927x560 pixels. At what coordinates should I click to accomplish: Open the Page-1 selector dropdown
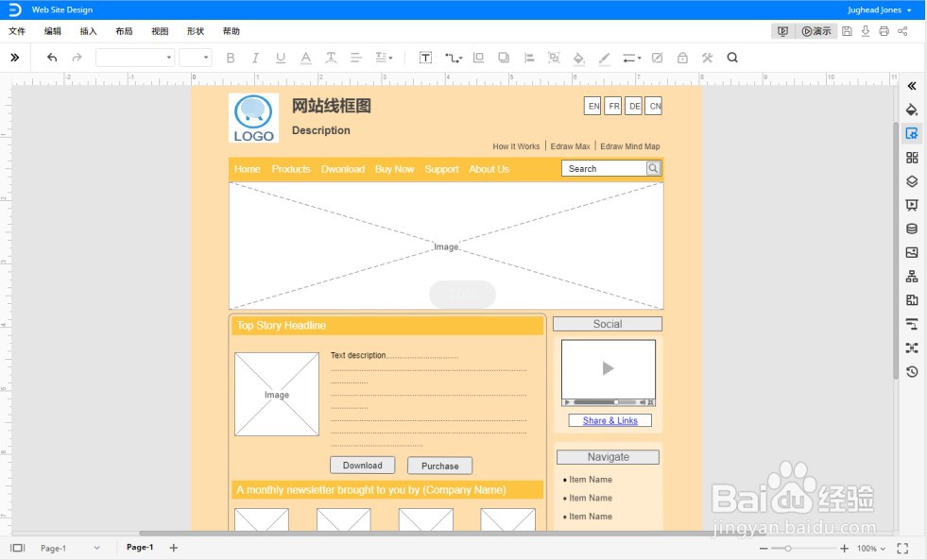[x=70, y=548]
